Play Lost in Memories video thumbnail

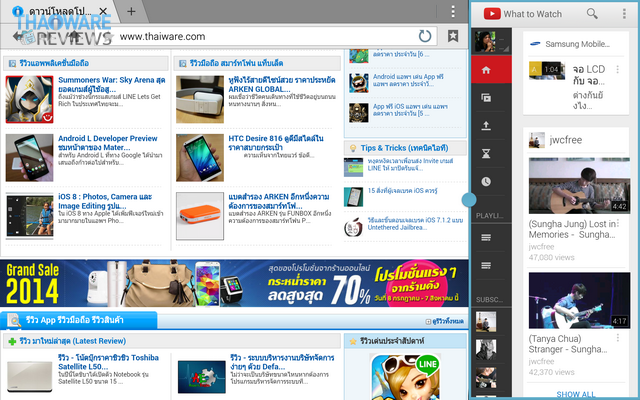[579, 186]
